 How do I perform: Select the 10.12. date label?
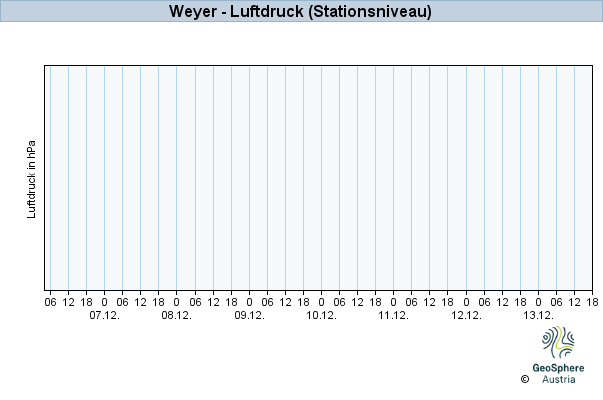(x=321, y=315)
